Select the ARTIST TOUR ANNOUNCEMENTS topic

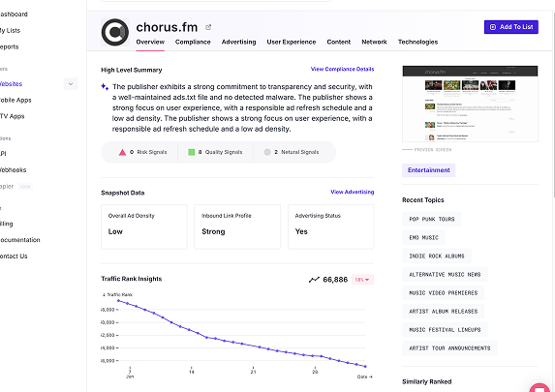pos(449,348)
